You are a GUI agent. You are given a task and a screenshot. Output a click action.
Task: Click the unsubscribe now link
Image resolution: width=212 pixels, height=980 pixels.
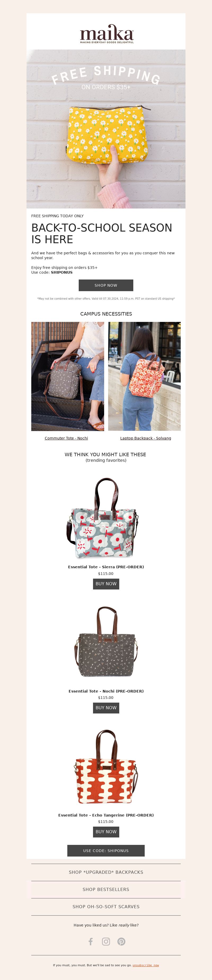pyautogui.click(x=145, y=965)
